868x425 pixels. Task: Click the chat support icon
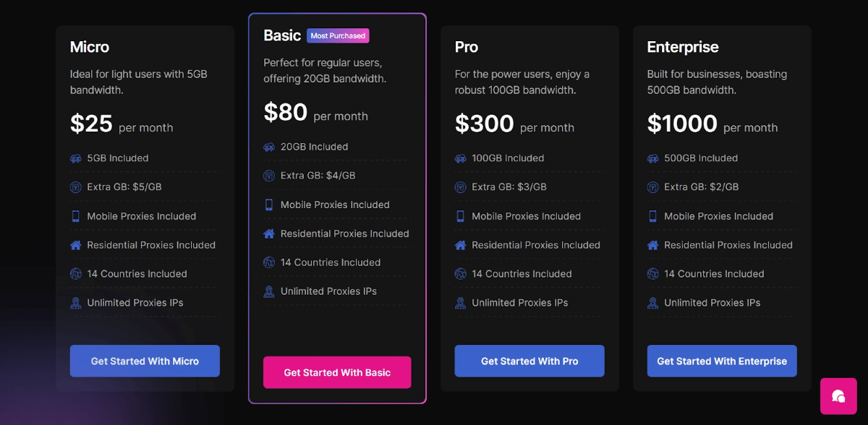pos(838,396)
